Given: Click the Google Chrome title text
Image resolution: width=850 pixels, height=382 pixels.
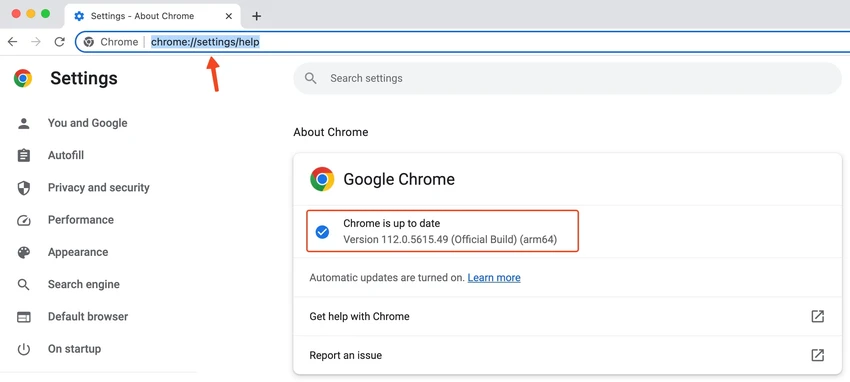Looking at the screenshot, I should pos(399,179).
